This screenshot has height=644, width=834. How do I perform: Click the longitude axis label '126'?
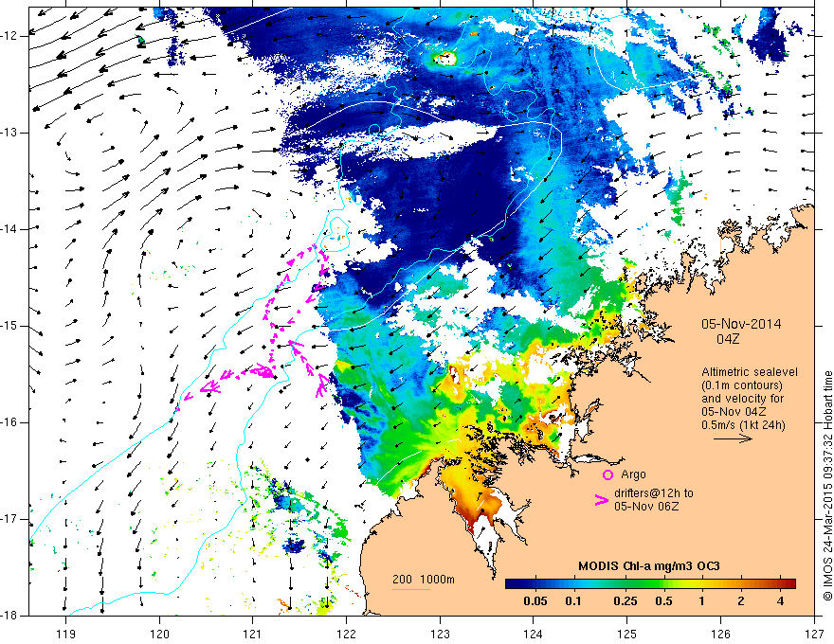point(720,634)
